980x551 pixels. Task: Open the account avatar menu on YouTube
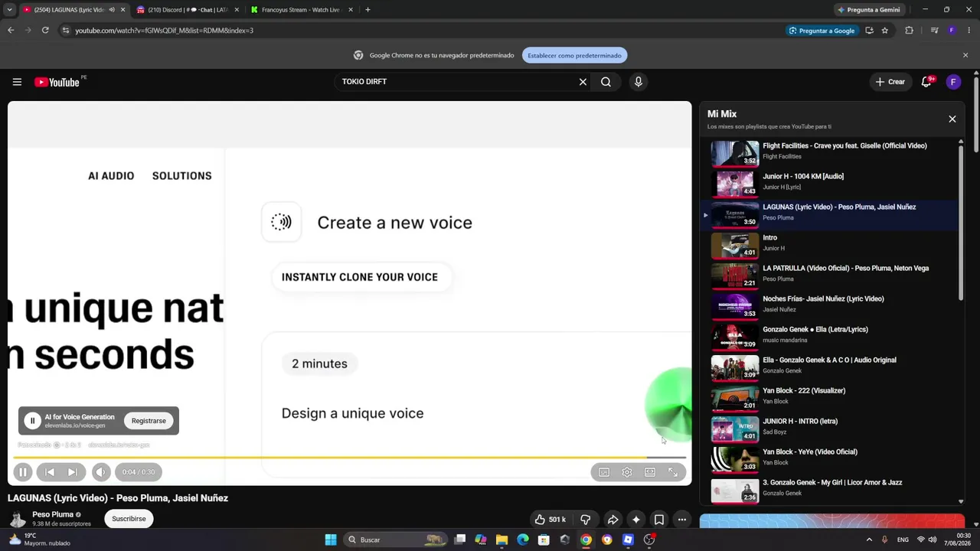point(953,82)
